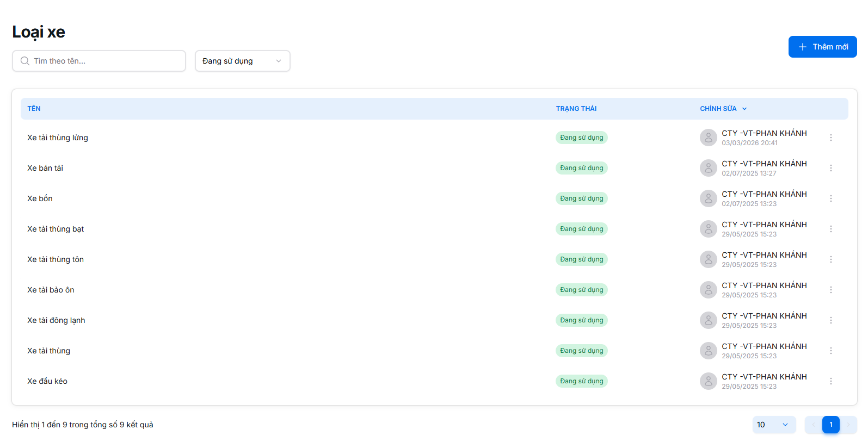Open more options for Xe tải thùng bạt
Viewport: 868px width, 448px height.
click(x=830, y=229)
